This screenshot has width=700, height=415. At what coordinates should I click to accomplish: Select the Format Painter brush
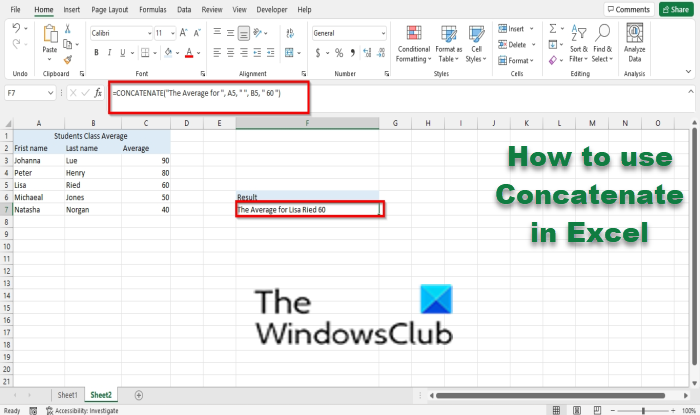[x=67, y=59]
